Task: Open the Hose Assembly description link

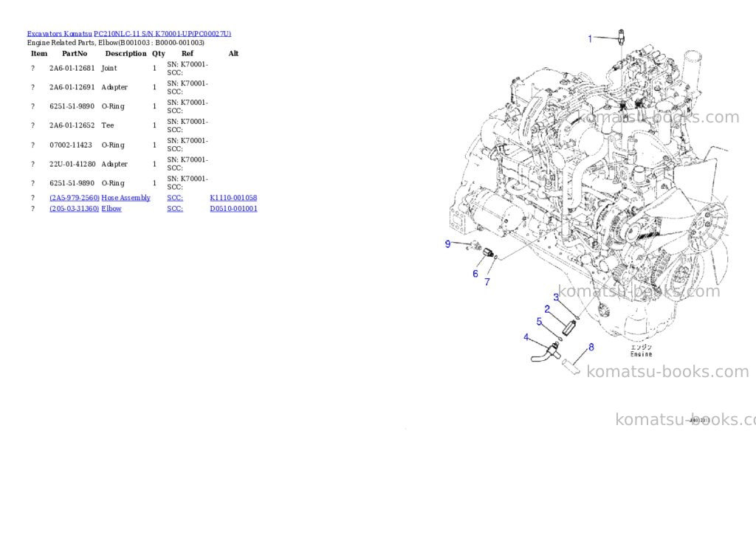Action: (126, 198)
